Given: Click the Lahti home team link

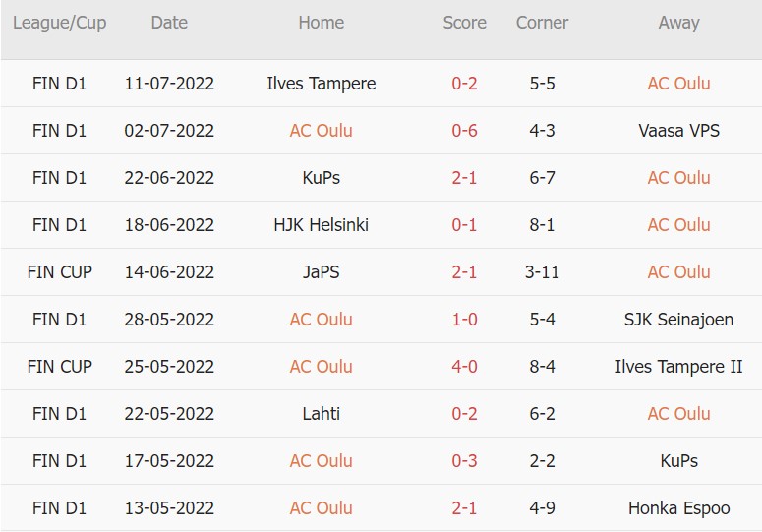Looking at the screenshot, I should click(x=321, y=414).
